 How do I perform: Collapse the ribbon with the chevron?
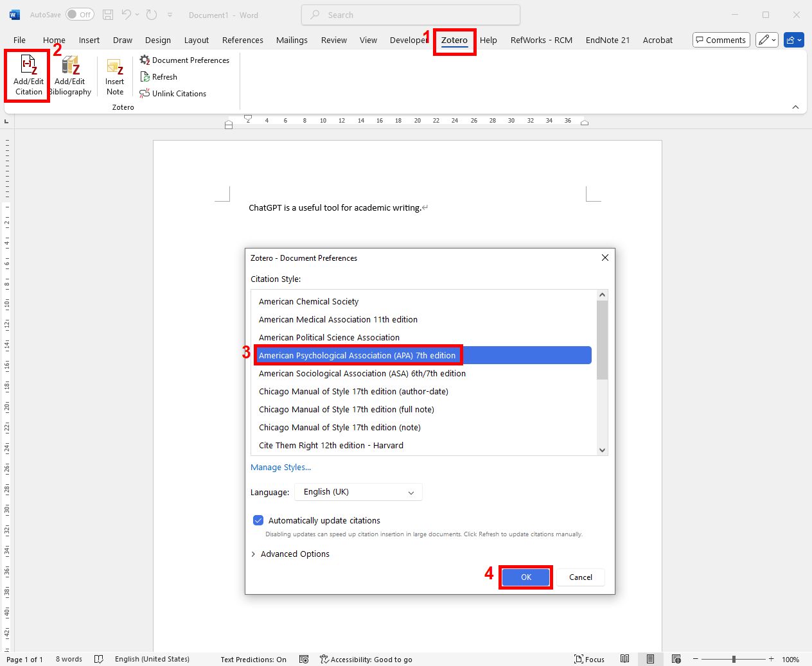(795, 107)
